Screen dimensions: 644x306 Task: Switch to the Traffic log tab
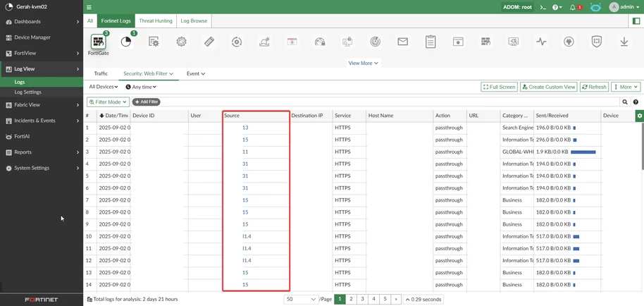pos(101,73)
